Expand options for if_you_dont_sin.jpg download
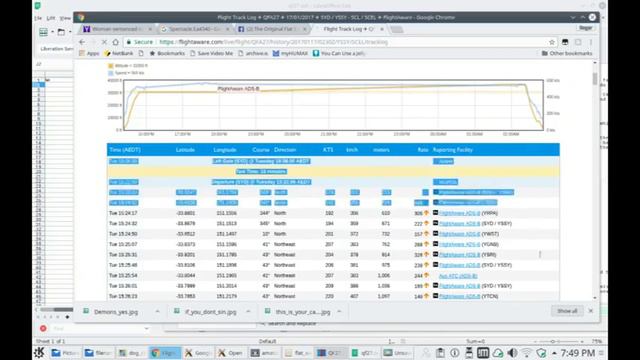 248,311
